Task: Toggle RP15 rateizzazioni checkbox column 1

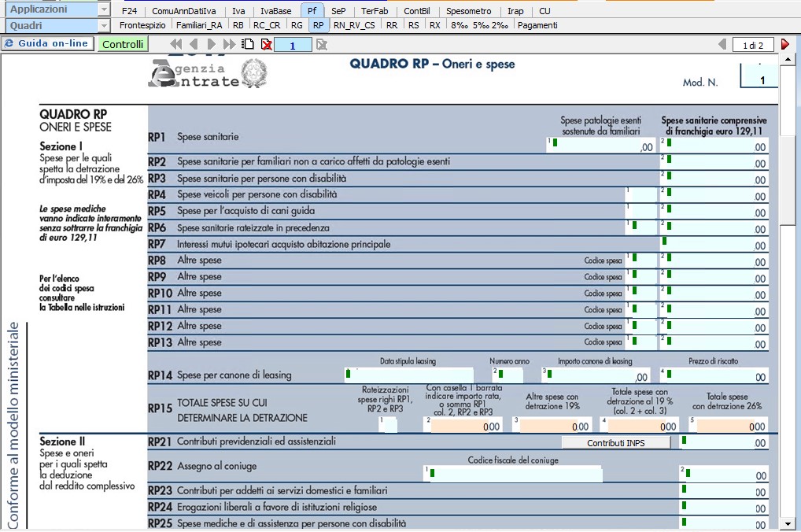Action: 389,425
